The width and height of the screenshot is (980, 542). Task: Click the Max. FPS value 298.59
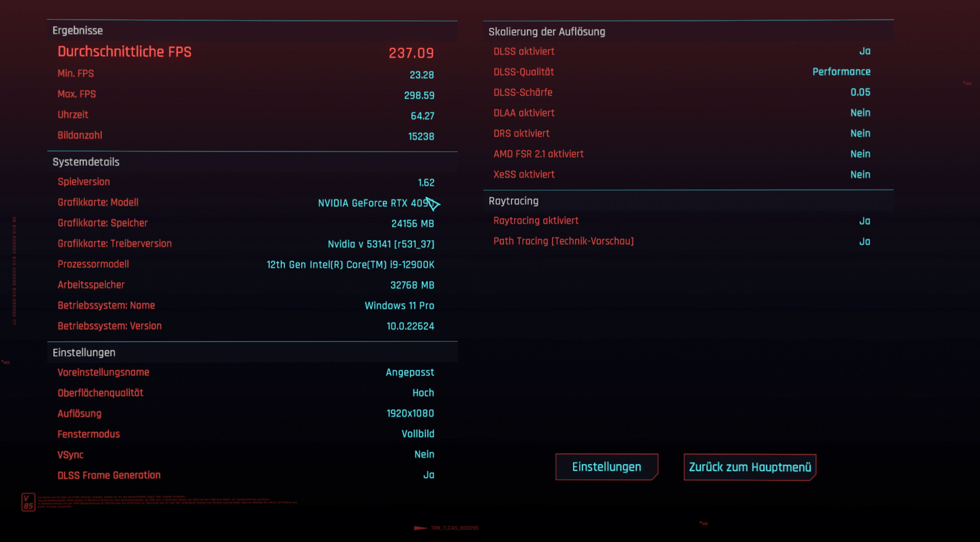click(x=419, y=96)
